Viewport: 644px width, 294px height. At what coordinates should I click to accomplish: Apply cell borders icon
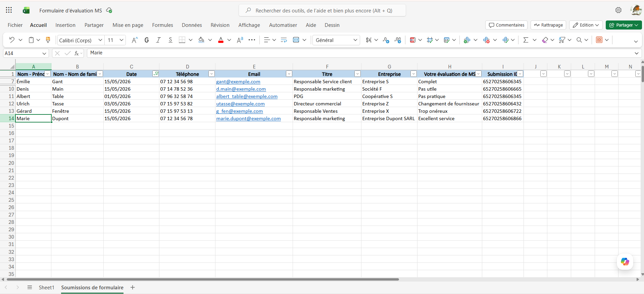click(182, 40)
